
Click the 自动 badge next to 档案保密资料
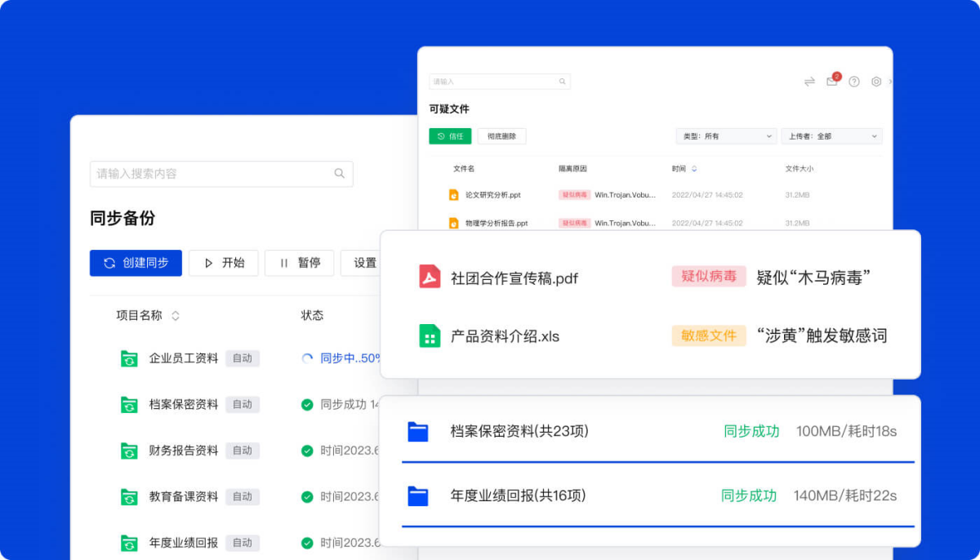[x=243, y=404]
